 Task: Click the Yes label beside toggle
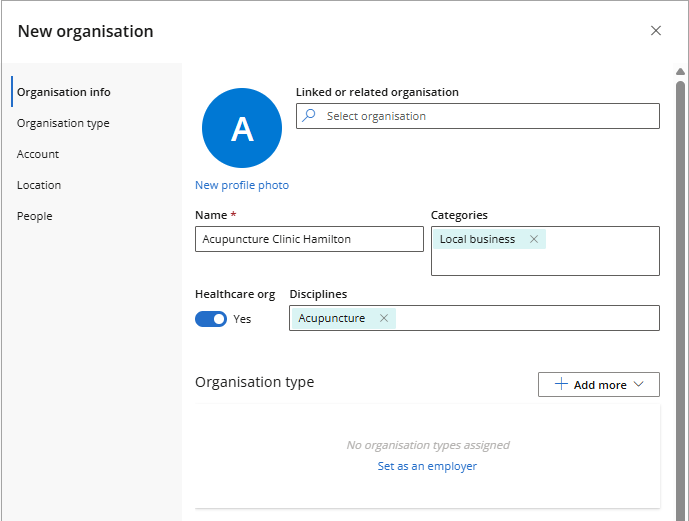tap(242, 319)
